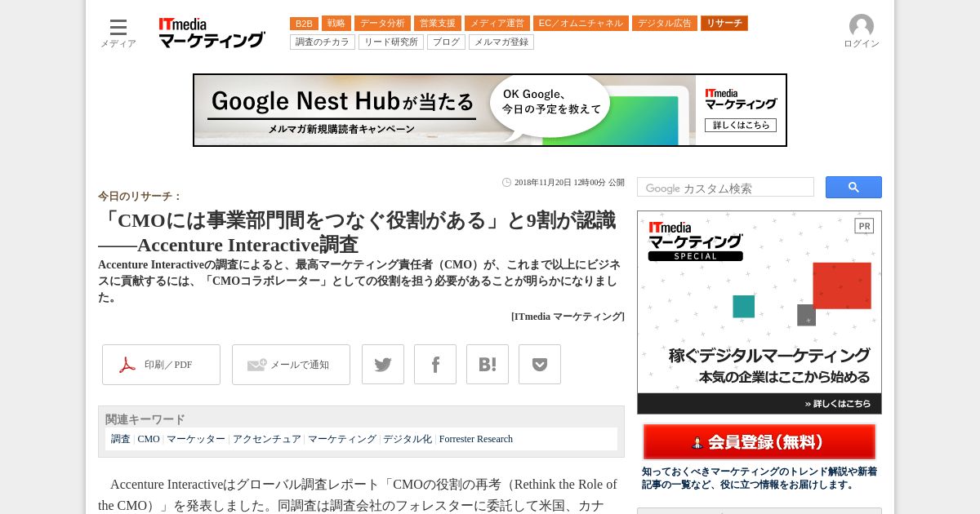The width and height of the screenshot is (980, 514).
Task: Share article on Twitter
Action: click(x=383, y=365)
